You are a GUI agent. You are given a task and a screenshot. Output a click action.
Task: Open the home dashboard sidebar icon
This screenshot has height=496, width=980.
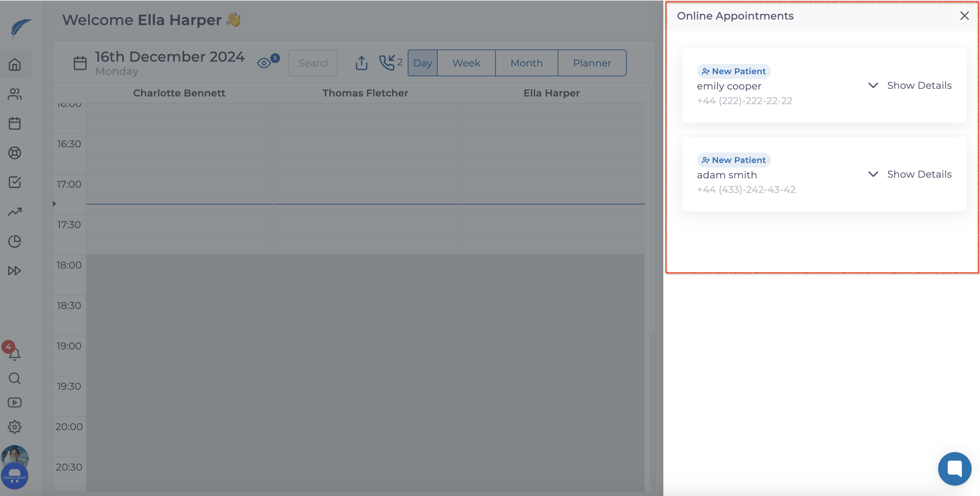(15, 64)
